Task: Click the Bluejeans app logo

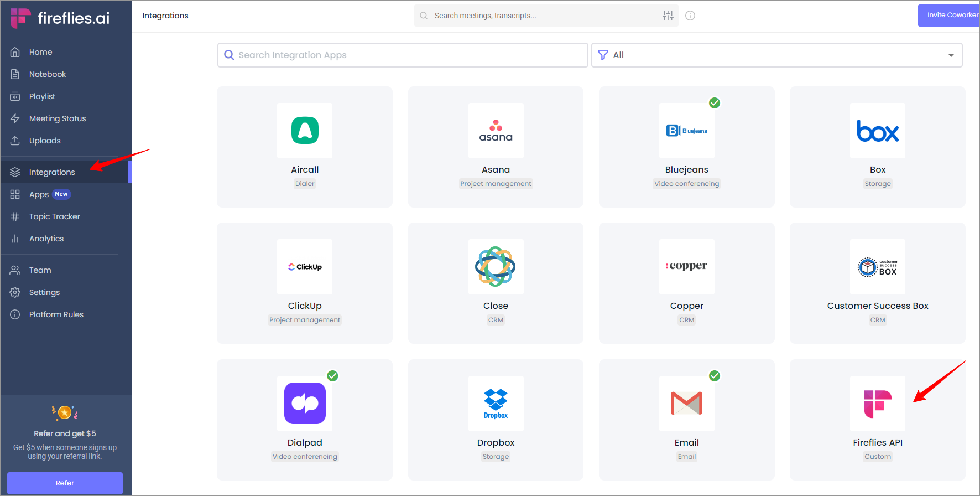Action: tap(687, 131)
